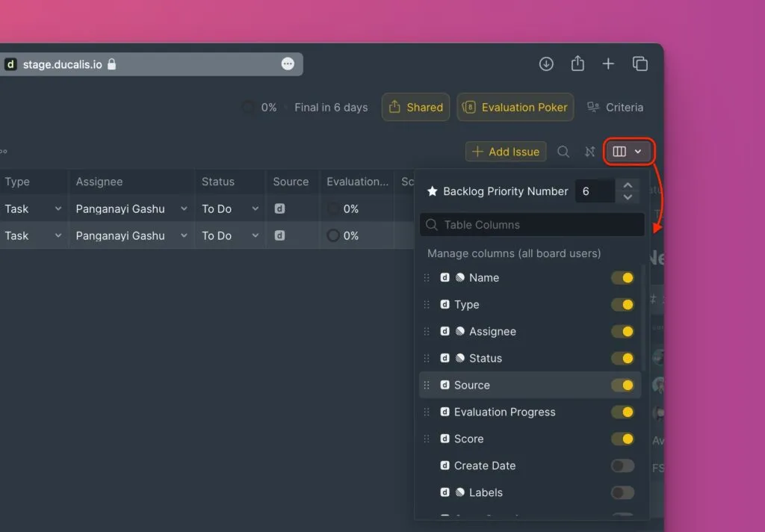Open a new tab with plus icon
Viewport: 765px width, 532px height.
click(608, 64)
